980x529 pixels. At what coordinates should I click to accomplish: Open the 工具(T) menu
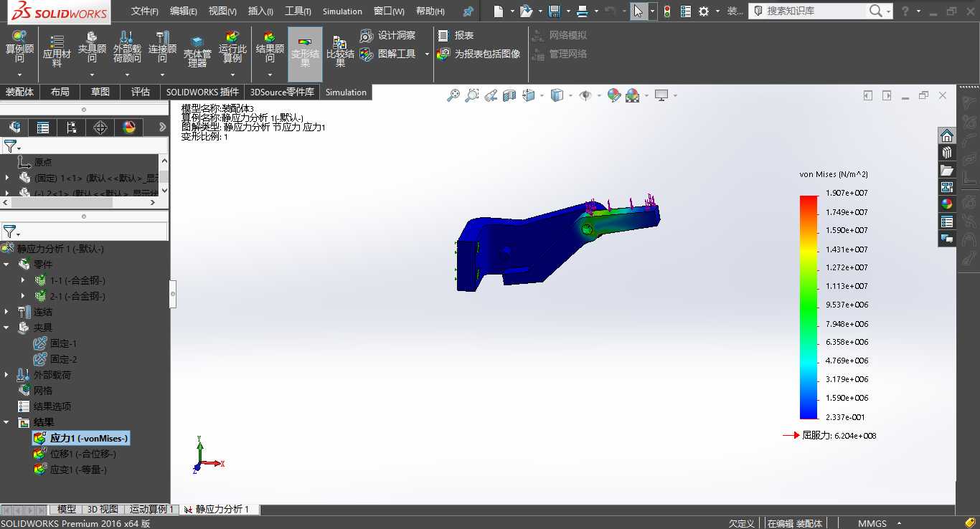coord(298,11)
